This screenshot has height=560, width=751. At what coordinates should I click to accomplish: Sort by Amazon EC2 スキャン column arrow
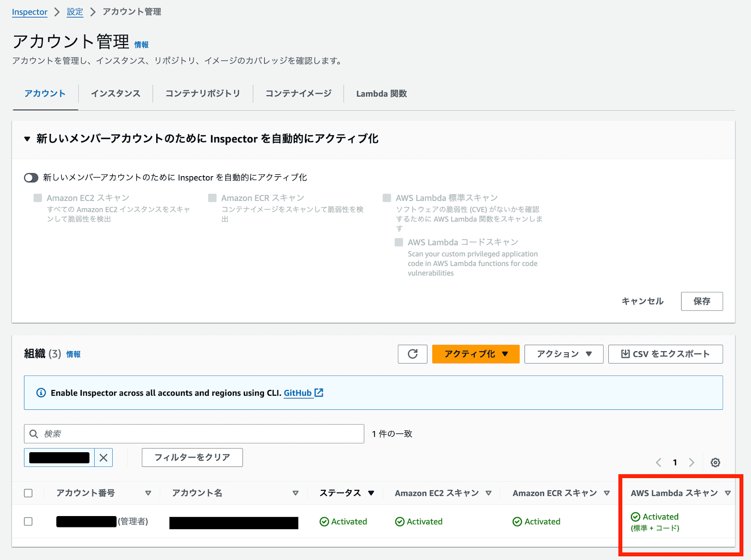[x=489, y=493]
